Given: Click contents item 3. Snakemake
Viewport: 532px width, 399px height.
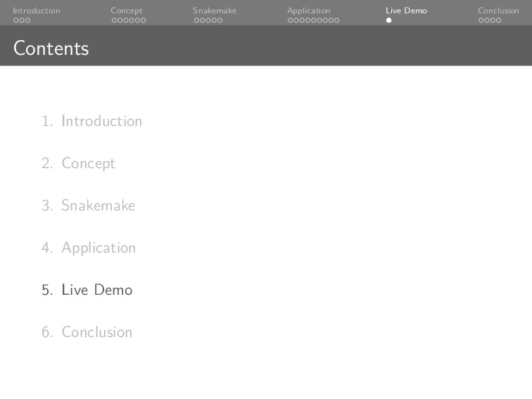Looking at the screenshot, I should point(98,205).
